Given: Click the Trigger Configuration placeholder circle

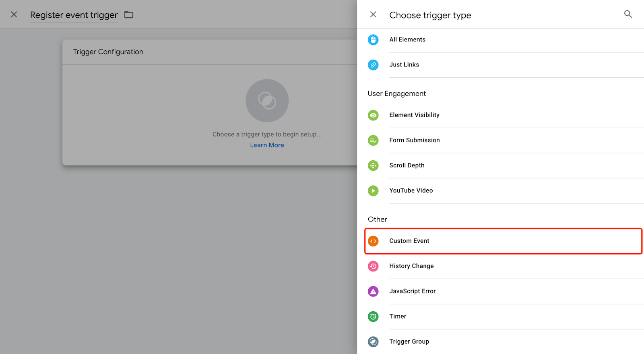Looking at the screenshot, I should click(x=267, y=101).
